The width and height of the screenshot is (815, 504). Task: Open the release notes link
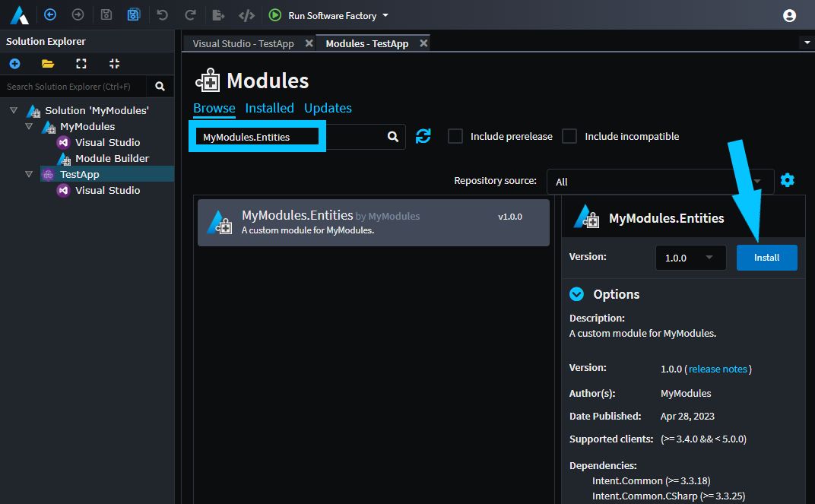click(x=717, y=369)
